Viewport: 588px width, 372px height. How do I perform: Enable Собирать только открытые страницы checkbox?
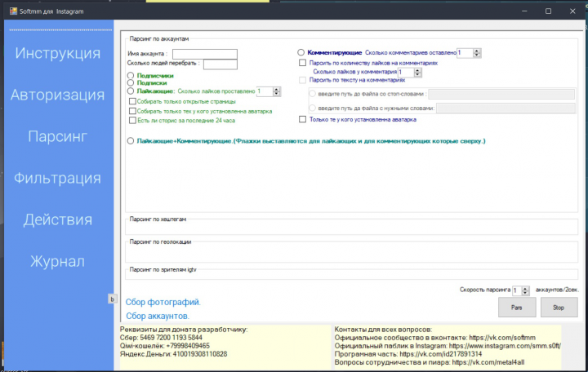coord(132,101)
